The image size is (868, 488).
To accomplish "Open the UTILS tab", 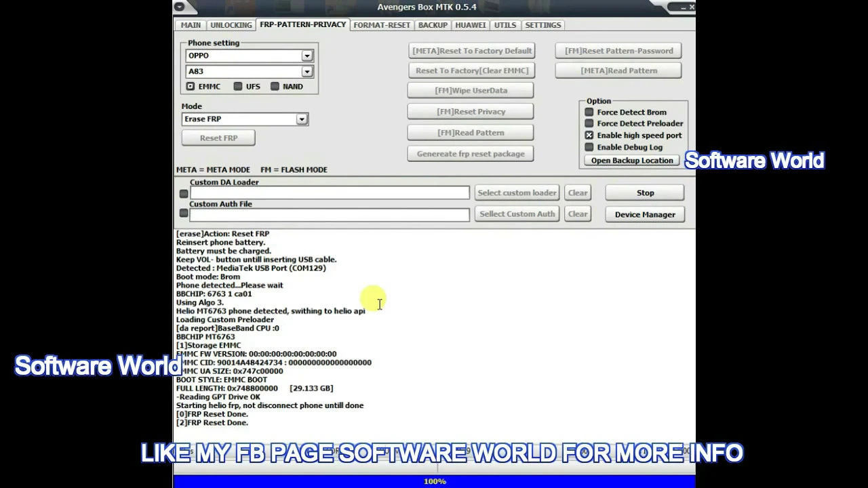I will [505, 25].
